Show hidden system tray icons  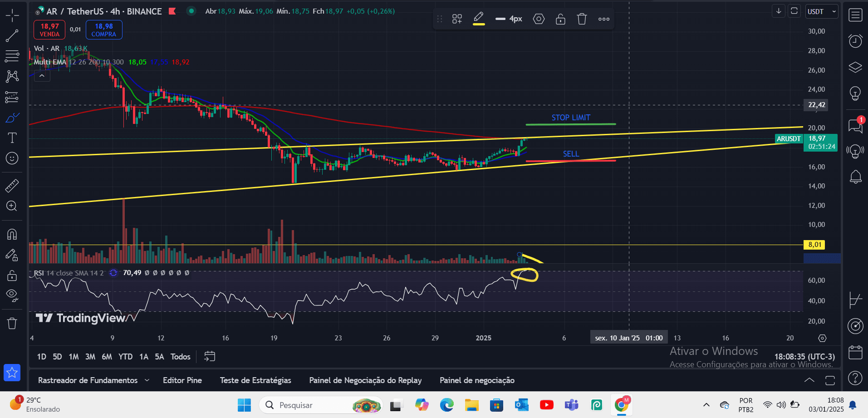pyautogui.click(x=706, y=405)
